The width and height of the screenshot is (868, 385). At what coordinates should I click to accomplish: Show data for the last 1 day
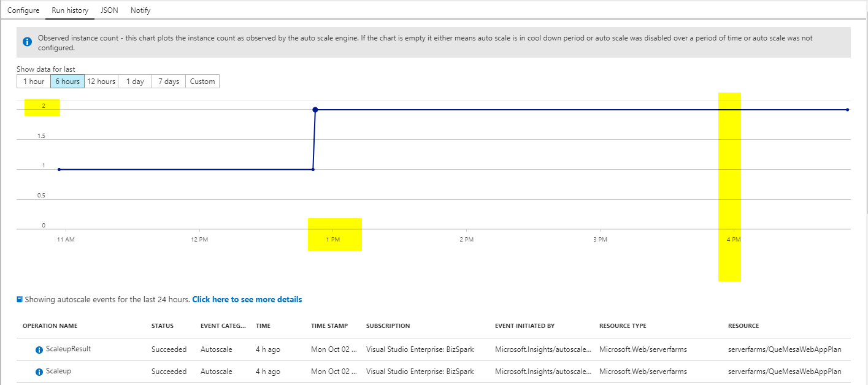coord(134,81)
